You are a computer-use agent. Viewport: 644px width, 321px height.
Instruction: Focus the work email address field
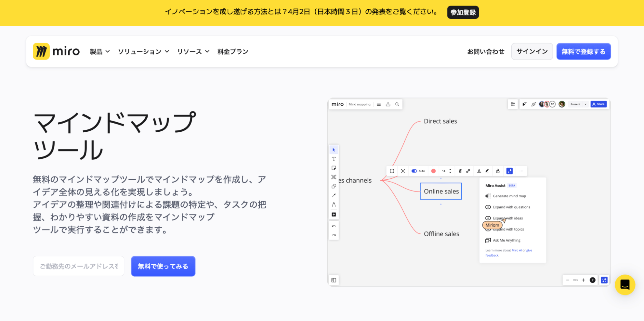79,266
